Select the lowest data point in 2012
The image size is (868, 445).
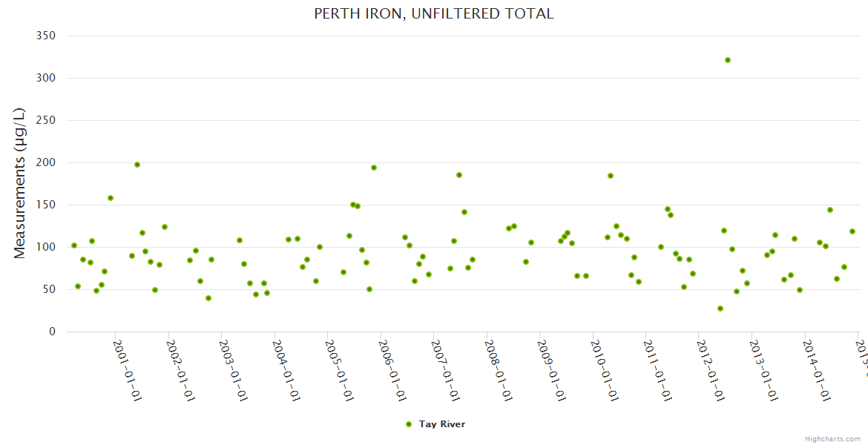[720, 309]
